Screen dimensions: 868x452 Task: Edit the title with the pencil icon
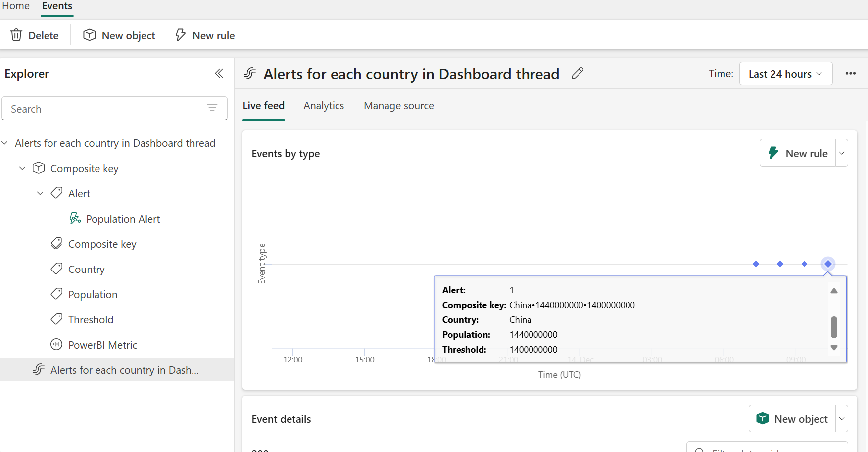click(x=577, y=74)
